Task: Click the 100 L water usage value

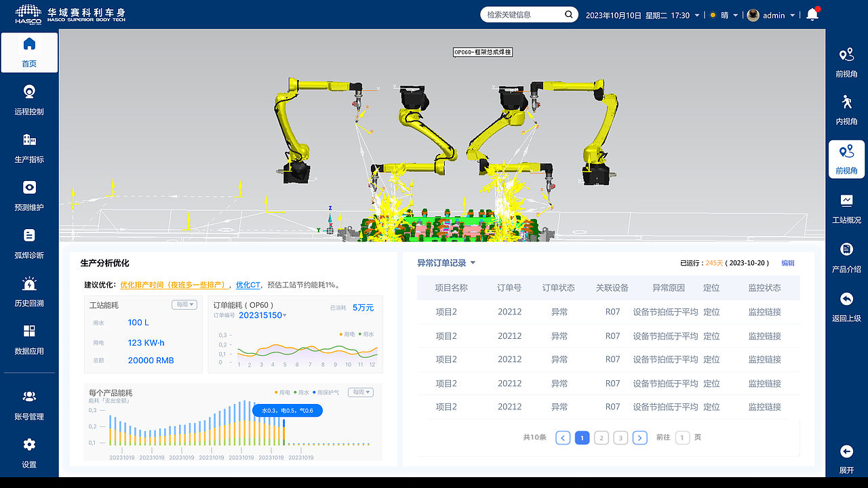Action: [x=138, y=323]
